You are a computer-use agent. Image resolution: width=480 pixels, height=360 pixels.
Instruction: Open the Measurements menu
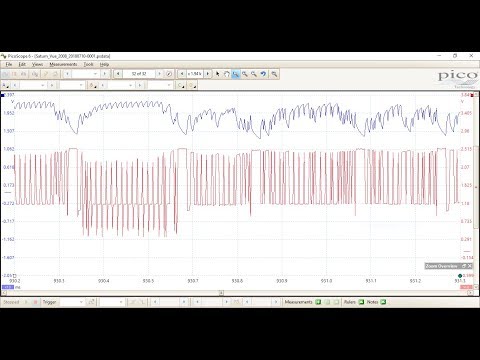(x=63, y=64)
